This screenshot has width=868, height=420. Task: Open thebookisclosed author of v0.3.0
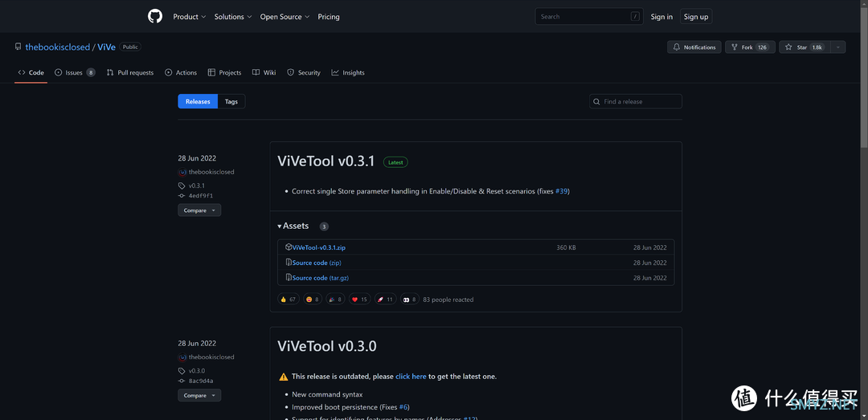(x=211, y=357)
